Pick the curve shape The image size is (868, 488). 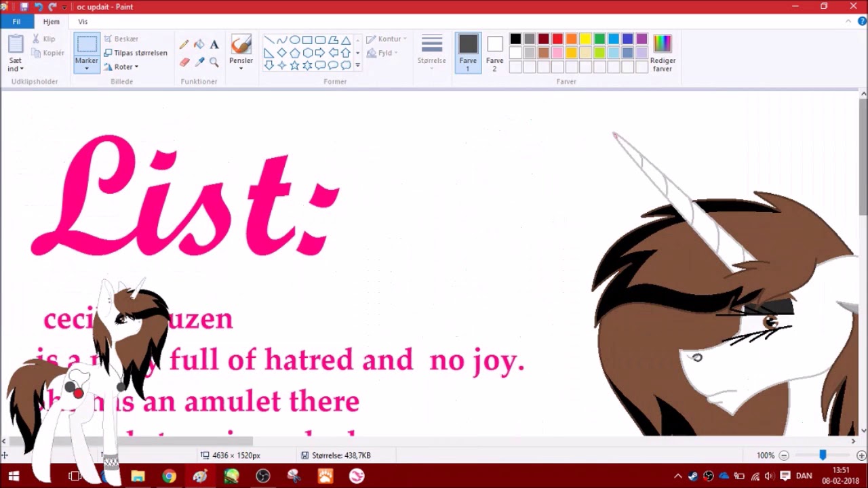(x=281, y=40)
